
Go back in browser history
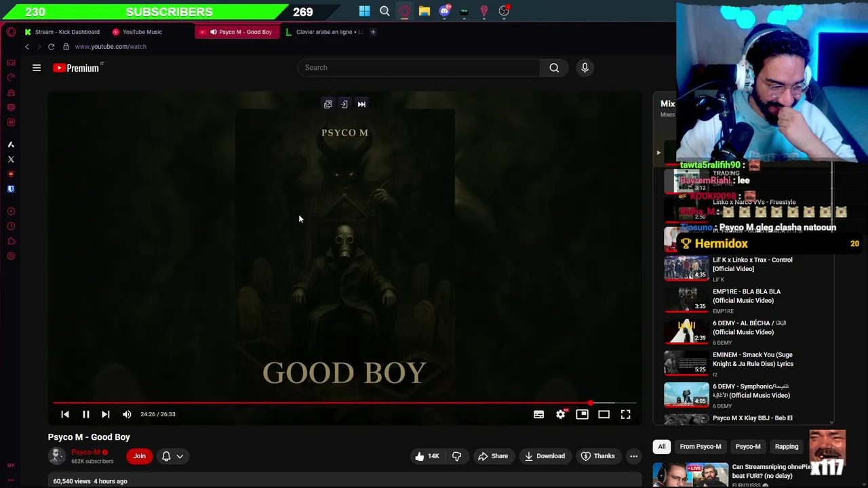pyautogui.click(x=27, y=47)
